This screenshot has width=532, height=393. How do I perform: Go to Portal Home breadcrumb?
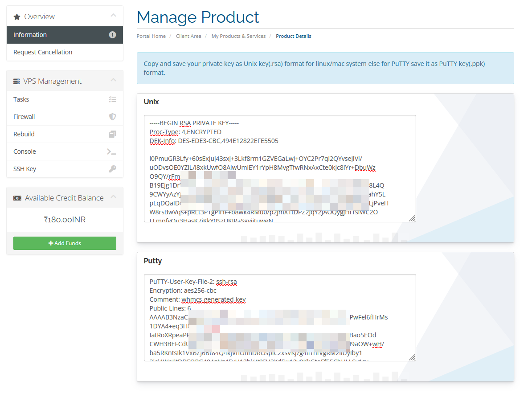(x=151, y=36)
